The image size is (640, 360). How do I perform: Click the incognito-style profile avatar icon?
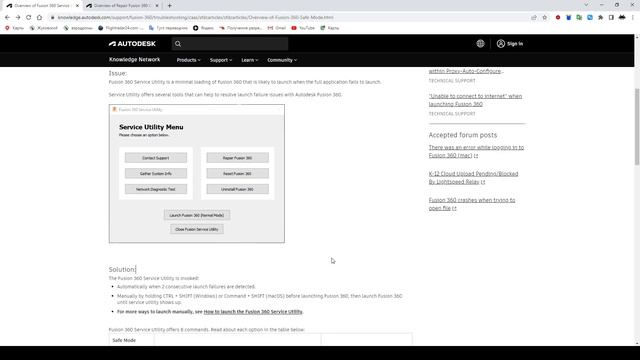(x=622, y=18)
